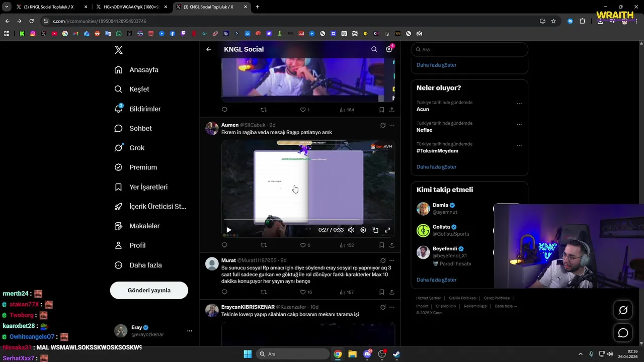Open İçerik Üreticisi Stüdyosu

150,207
